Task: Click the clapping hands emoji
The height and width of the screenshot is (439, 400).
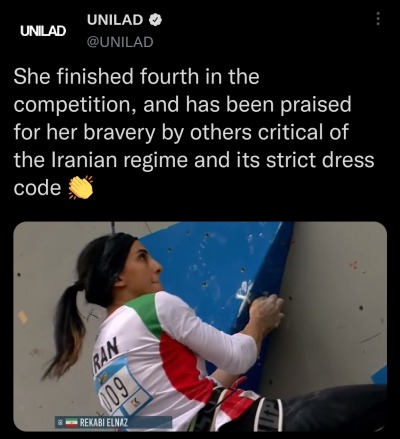Action: (80, 188)
